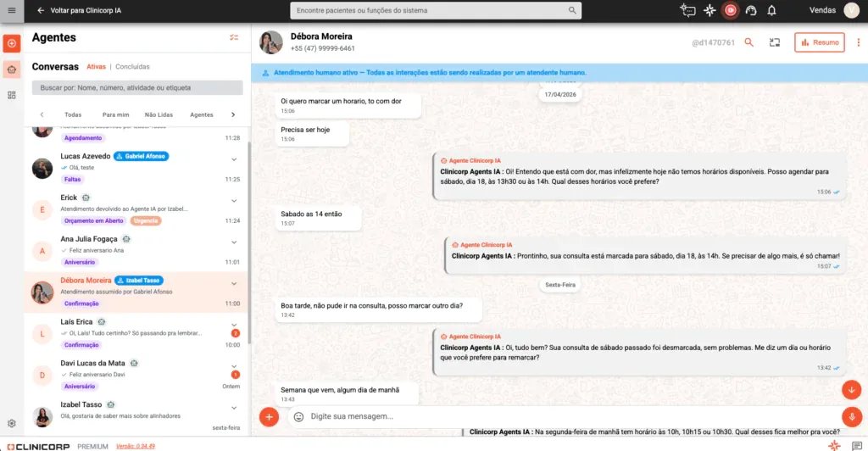Open chat header three-dot menu
This screenshot has width=868, height=451.
pyautogui.click(x=859, y=42)
